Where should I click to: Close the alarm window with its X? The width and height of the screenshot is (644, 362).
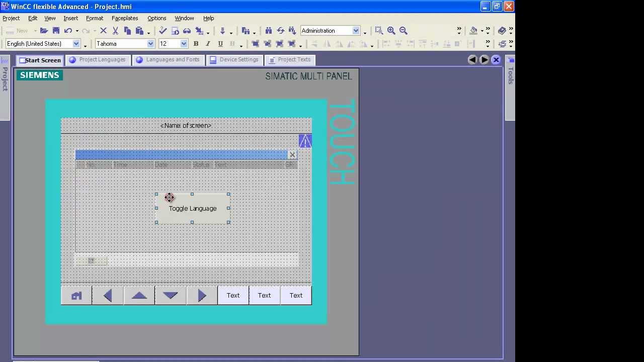[x=292, y=155]
